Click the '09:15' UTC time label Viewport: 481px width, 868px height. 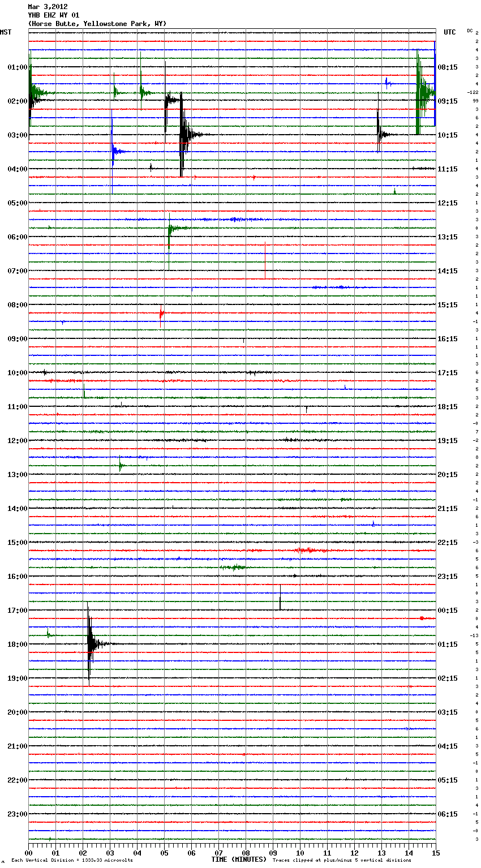(x=448, y=101)
